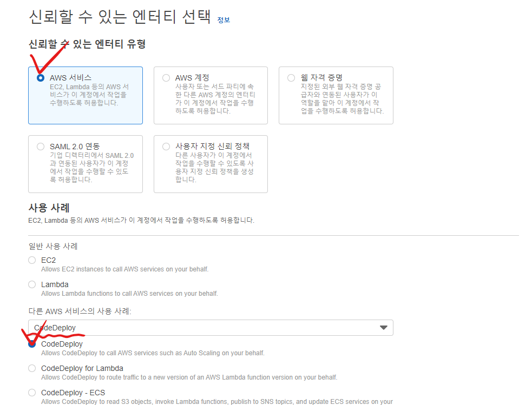Image resolution: width=532 pixels, height=405 pixels.
Task: Select the EC2 use case radio
Action: 32,260
